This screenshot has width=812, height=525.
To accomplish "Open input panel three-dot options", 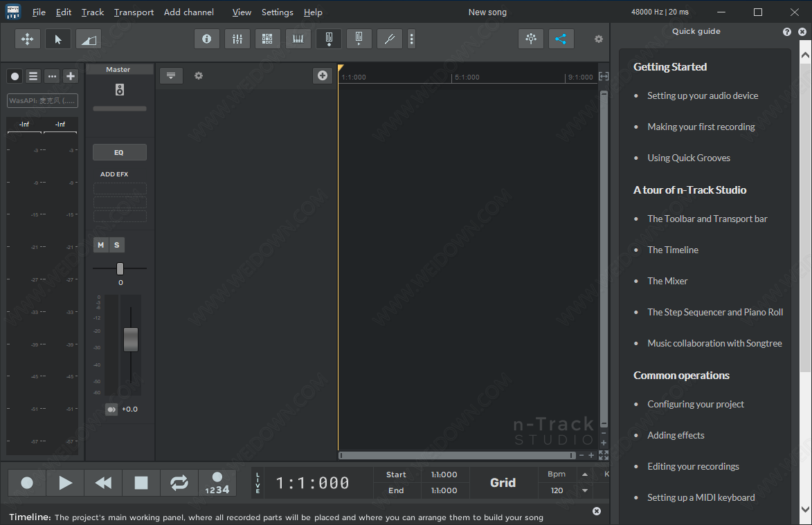I will point(52,77).
